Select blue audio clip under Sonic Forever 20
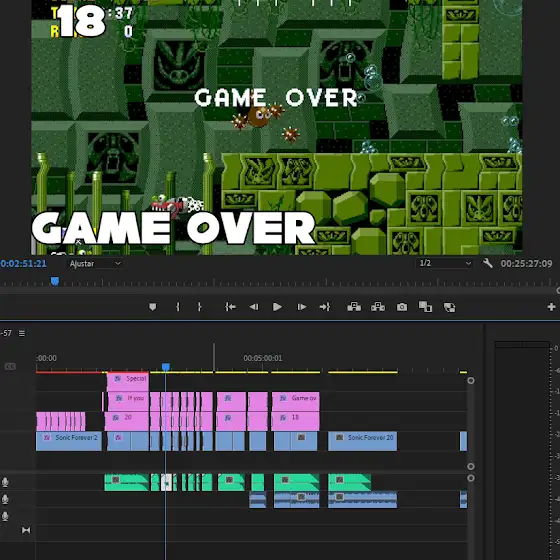This screenshot has height=560, width=560. coord(362,500)
